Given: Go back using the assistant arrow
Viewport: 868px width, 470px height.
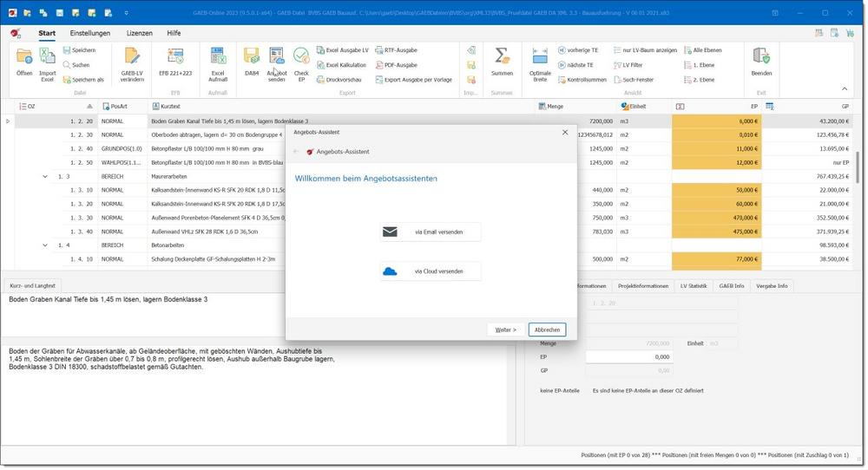Looking at the screenshot, I should click(x=296, y=152).
